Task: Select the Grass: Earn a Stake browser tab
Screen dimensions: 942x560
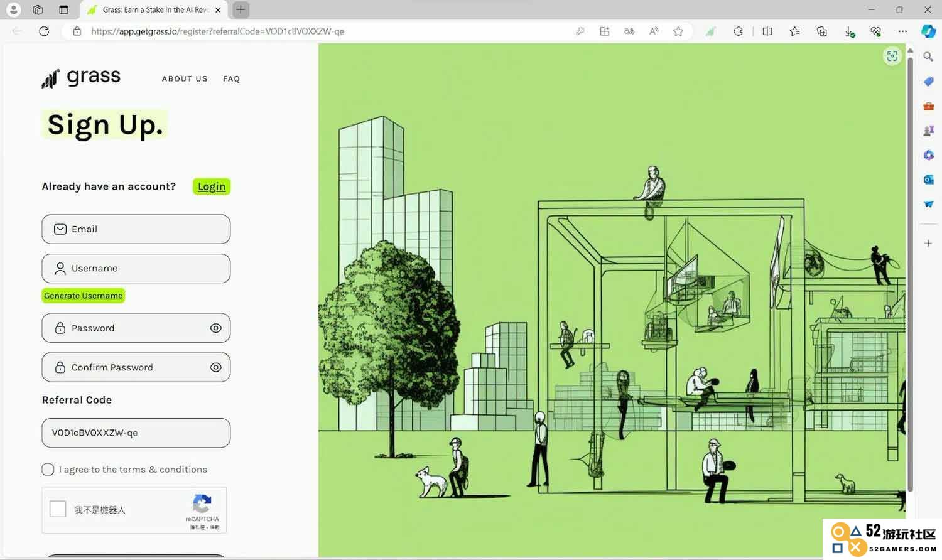Action: pos(154,10)
